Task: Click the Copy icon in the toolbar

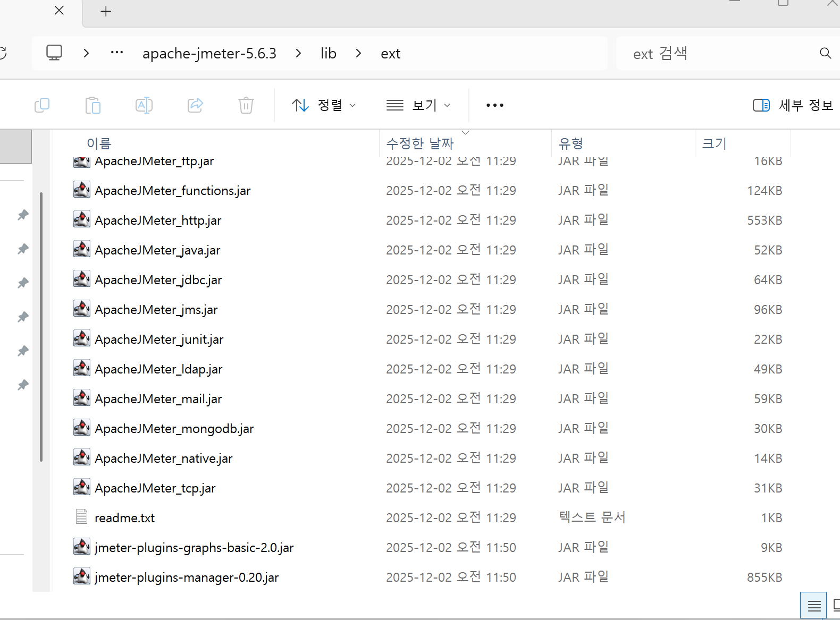Action: coord(42,105)
